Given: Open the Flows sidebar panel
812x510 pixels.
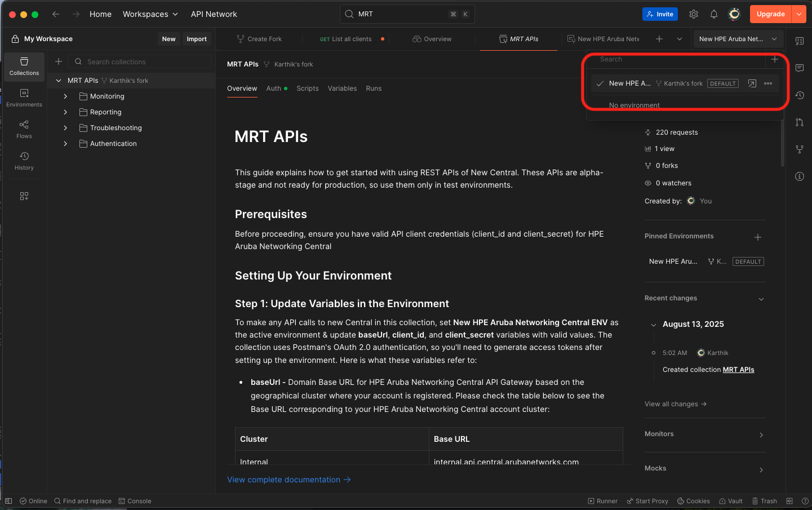Looking at the screenshot, I should coord(24,130).
